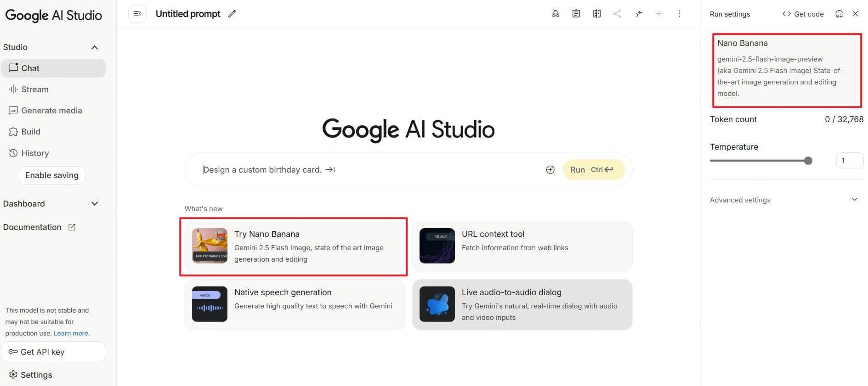This screenshot has height=386, width=868.
Task: Click the collapse arrows icon in toolbar
Action: (638, 14)
